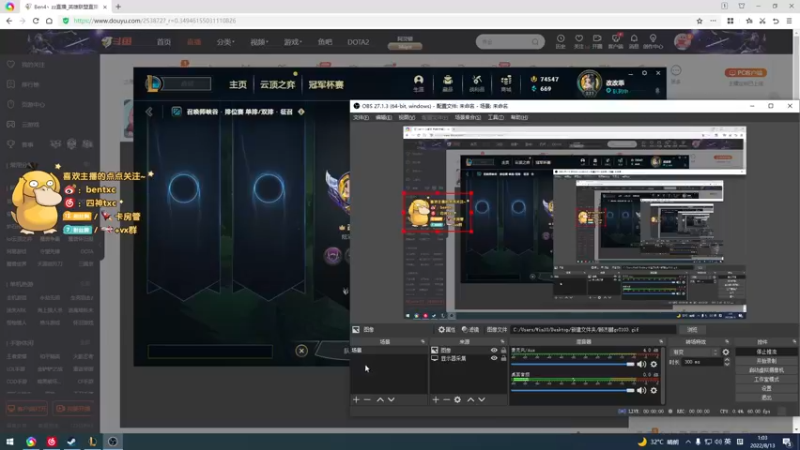Select the 显示器采集 source row
The height and width of the screenshot is (450, 800).
coord(469,358)
